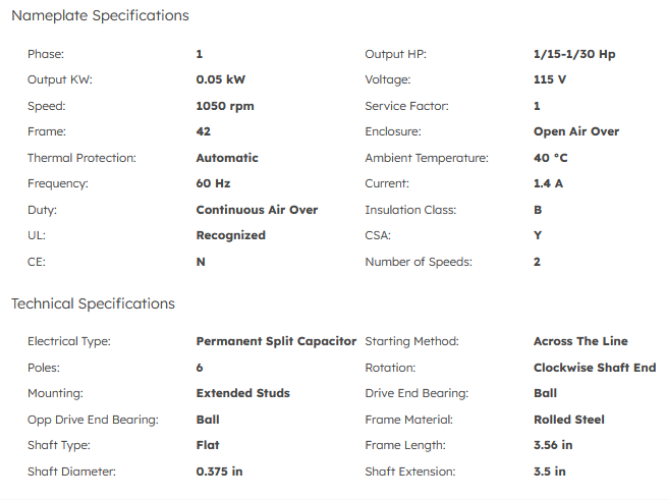This screenshot has width=669, height=500.
Task: Click the Technical Specifications heading
Action: click(93, 304)
